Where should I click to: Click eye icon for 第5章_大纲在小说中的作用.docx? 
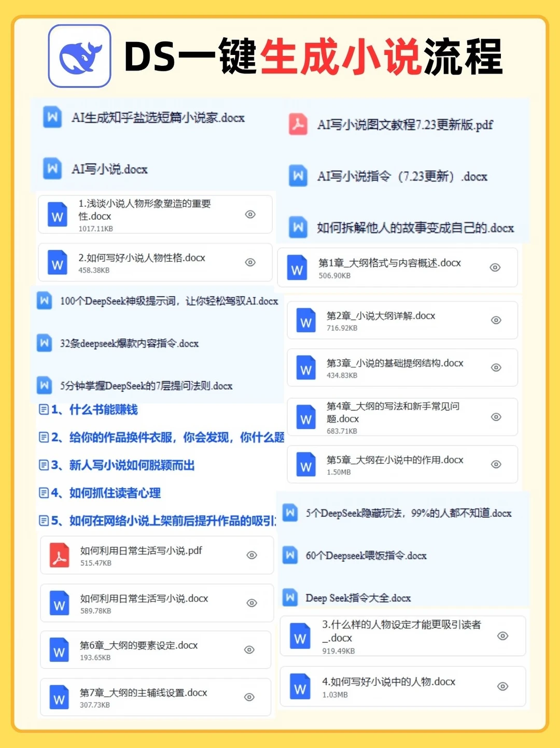(x=496, y=464)
